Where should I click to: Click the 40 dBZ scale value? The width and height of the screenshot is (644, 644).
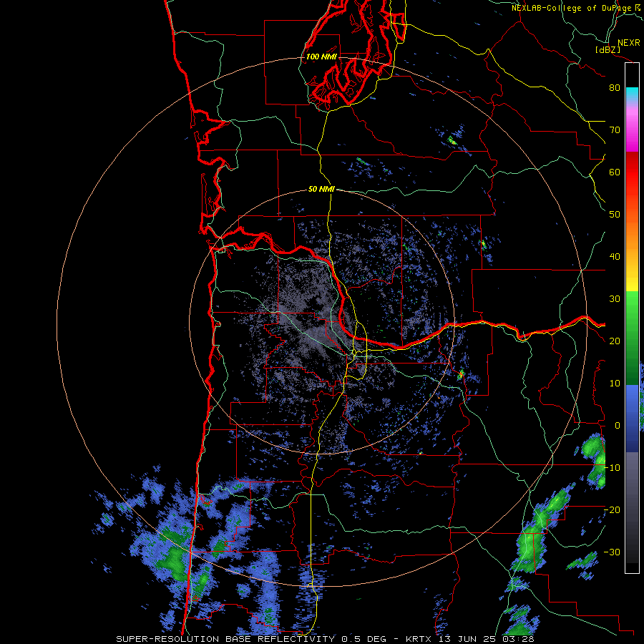pos(615,257)
